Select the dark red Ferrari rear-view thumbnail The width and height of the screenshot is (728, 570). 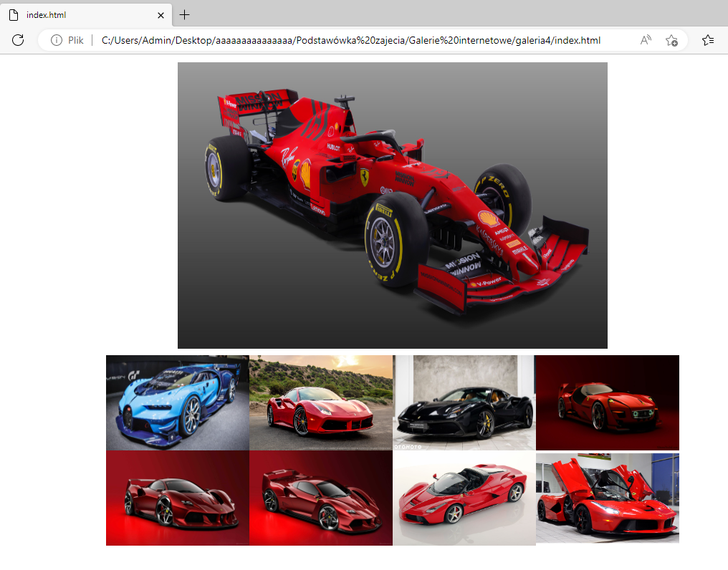click(321, 498)
